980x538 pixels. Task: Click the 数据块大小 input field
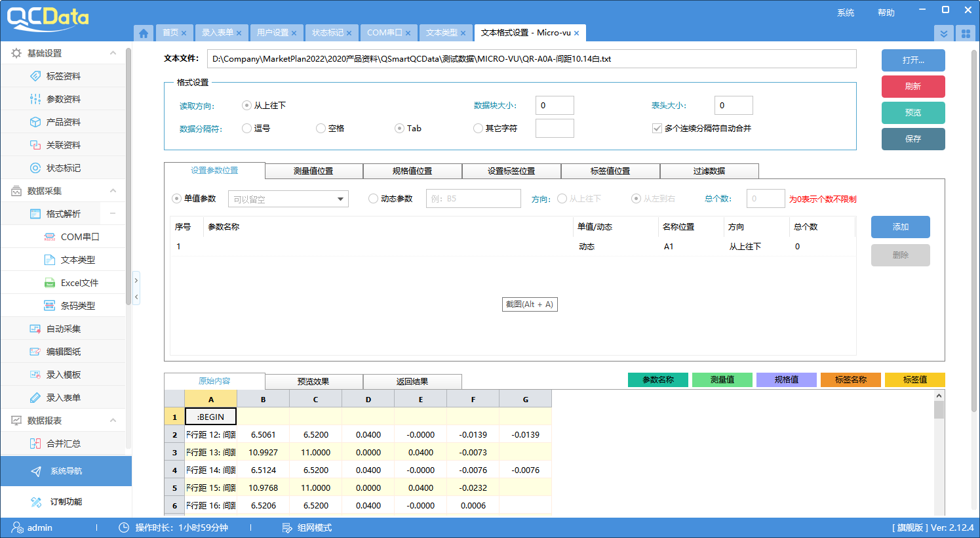[554, 106]
